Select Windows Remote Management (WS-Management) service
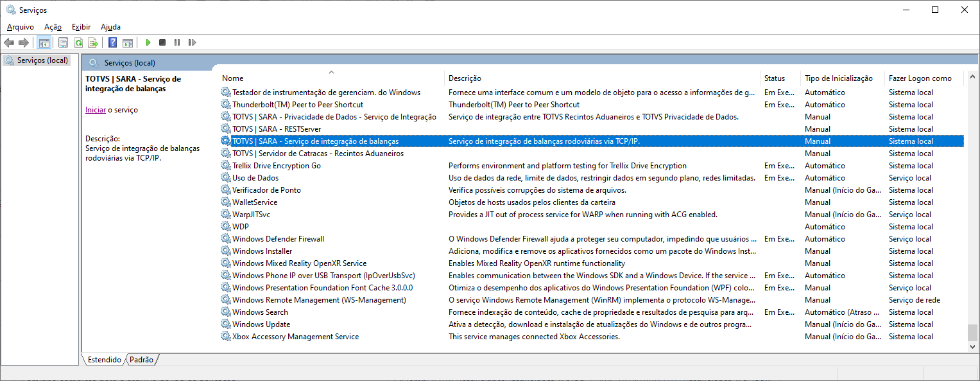The height and width of the screenshot is (381, 980). [x=591, y=300]
